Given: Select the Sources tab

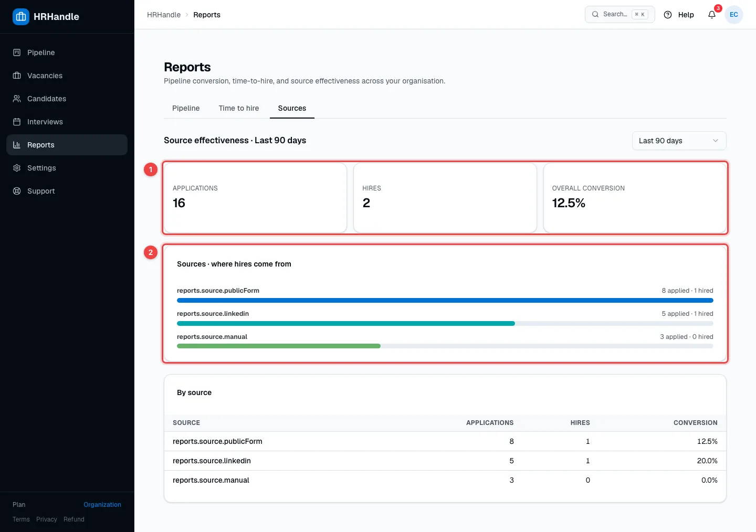Looking at the screenshot, I should [x=292, y=108].
